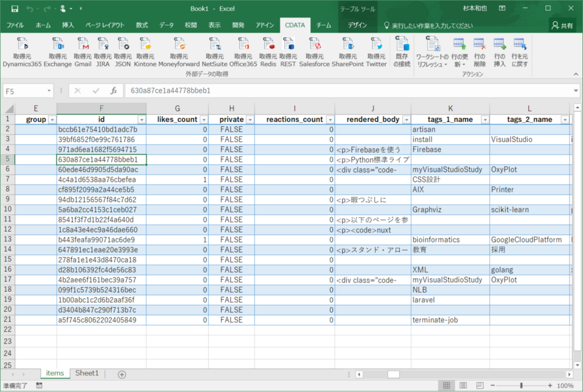Click the insert rows (行の挿入) icon
This screenshot has height=392, width=583.
500,52
